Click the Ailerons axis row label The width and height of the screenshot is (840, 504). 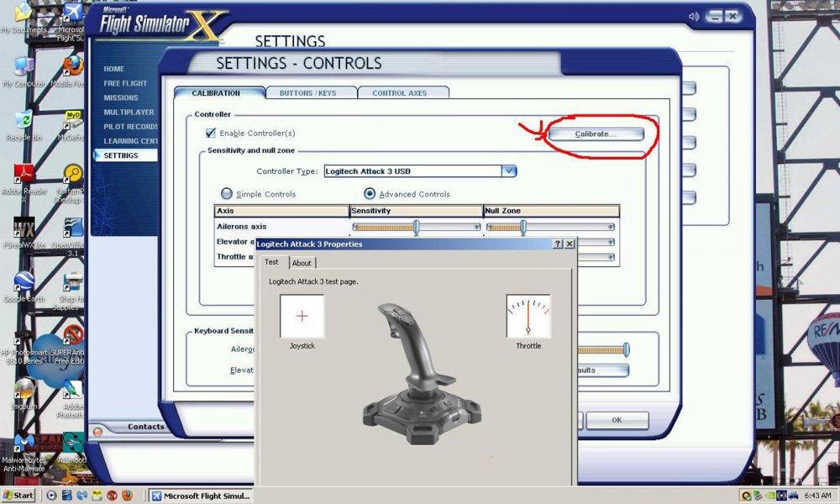pos(242,227)
